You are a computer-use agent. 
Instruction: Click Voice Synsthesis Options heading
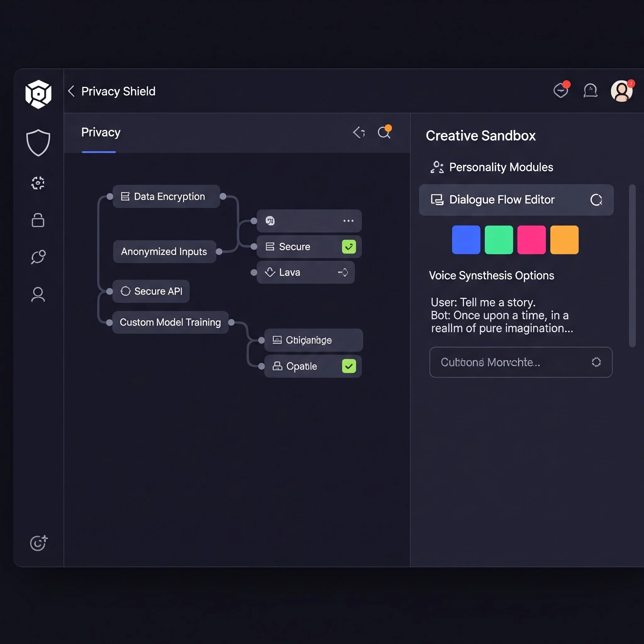pos(491,276)
